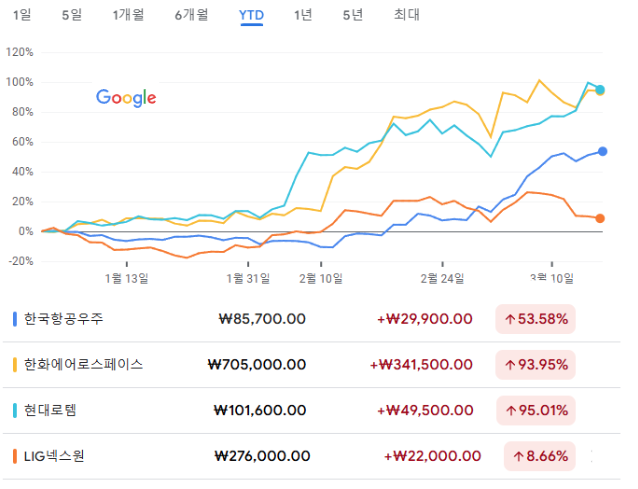The width and height of the screenshot is (638, 489).
Task: Click the teal 현대로템 color marker
Action: point(15,410)
